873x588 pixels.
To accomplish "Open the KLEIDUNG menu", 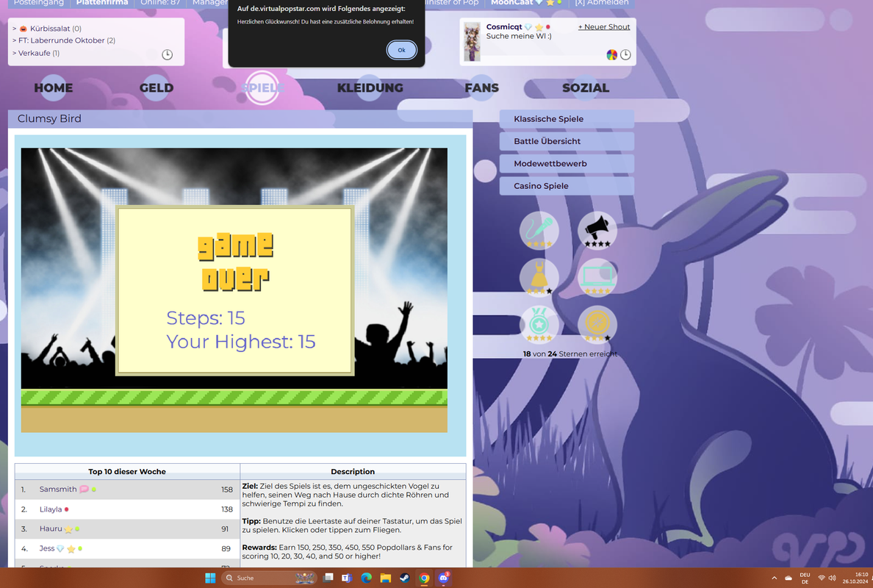I will tap(370, 88).
